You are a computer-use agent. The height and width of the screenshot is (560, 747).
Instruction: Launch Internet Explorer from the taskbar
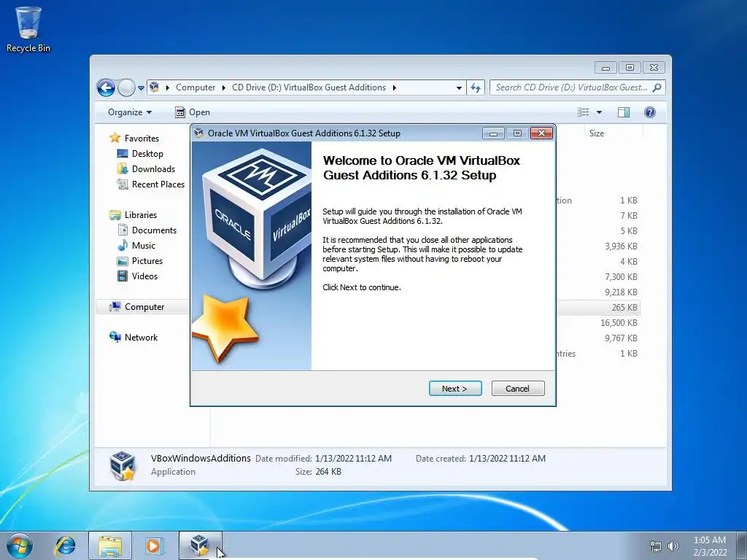pyautogui.click(x=65, y=545)
